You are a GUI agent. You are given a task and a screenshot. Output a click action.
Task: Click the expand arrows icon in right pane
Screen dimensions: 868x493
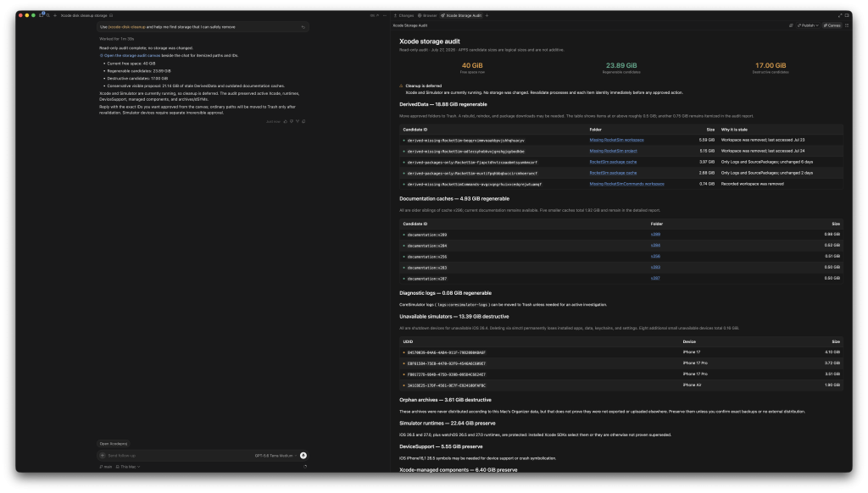(x=840, y=15)
